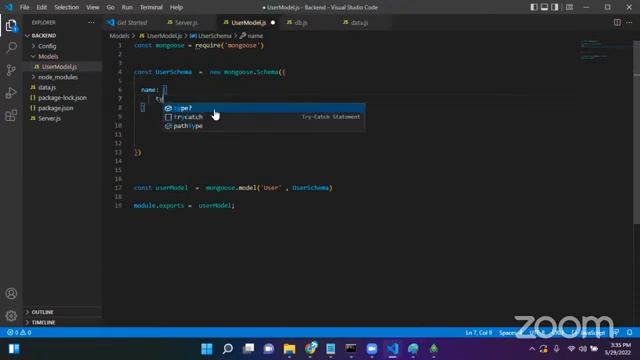Open the terminal app taskbar icon
This screenshot has height=360, width=640.
coord(351,349)
